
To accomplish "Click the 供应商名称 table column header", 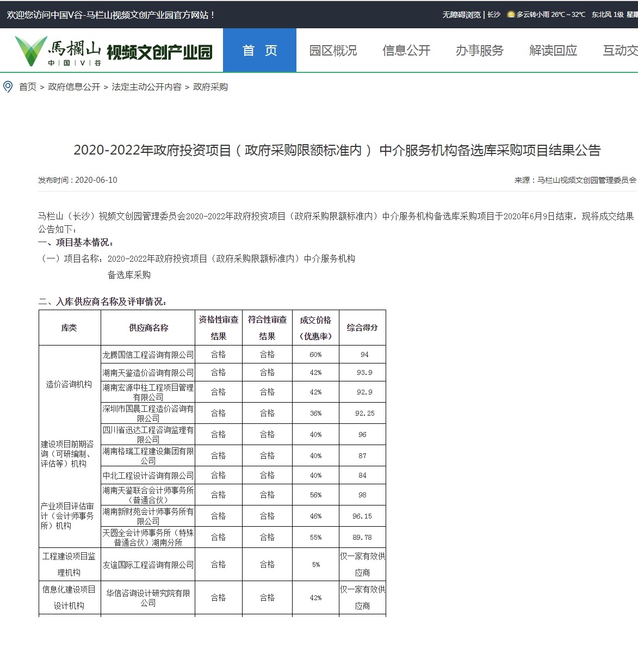I will pos(148,328).
